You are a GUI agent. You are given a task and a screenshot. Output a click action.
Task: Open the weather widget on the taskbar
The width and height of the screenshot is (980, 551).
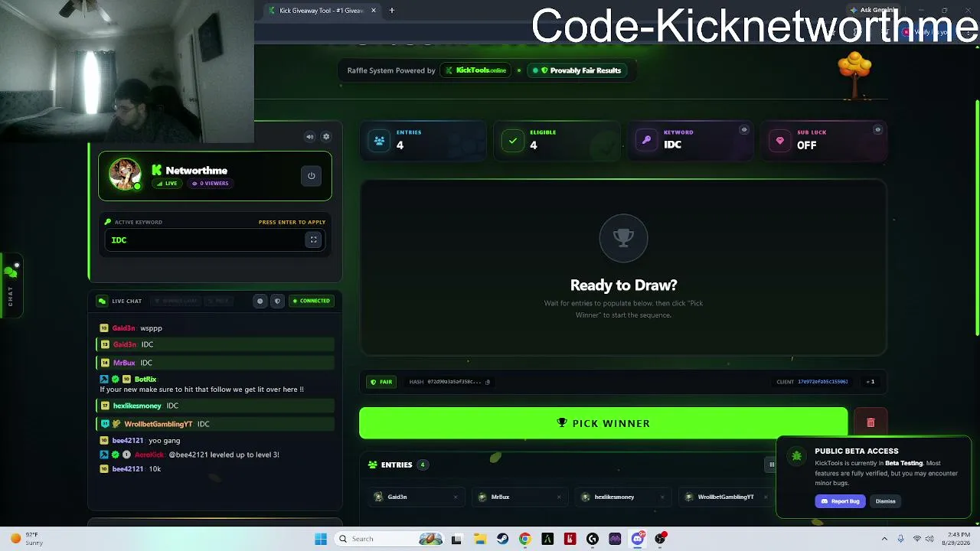pyautogui.click(x=26, y=539)
